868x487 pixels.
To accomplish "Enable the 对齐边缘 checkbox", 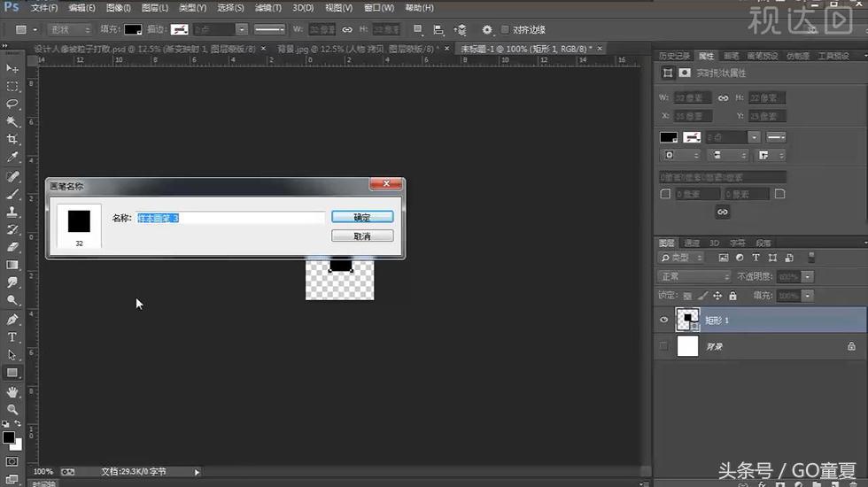I will pos(505,29).
